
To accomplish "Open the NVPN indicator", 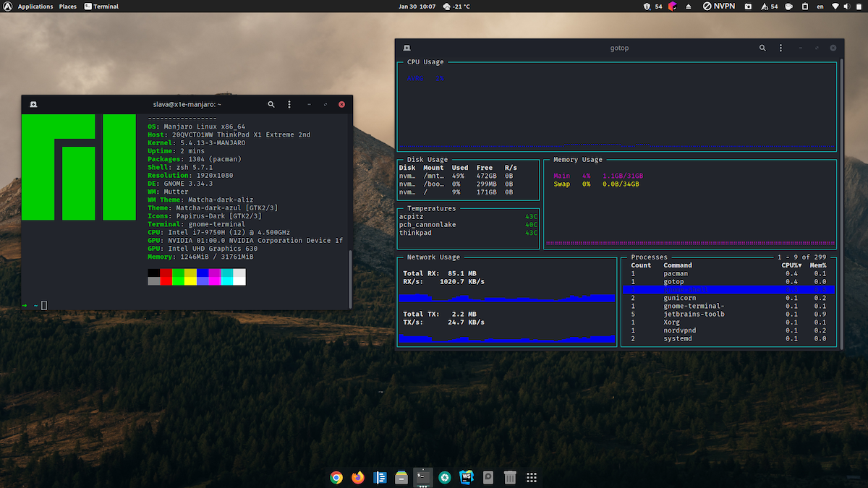I will pos(719,7).
